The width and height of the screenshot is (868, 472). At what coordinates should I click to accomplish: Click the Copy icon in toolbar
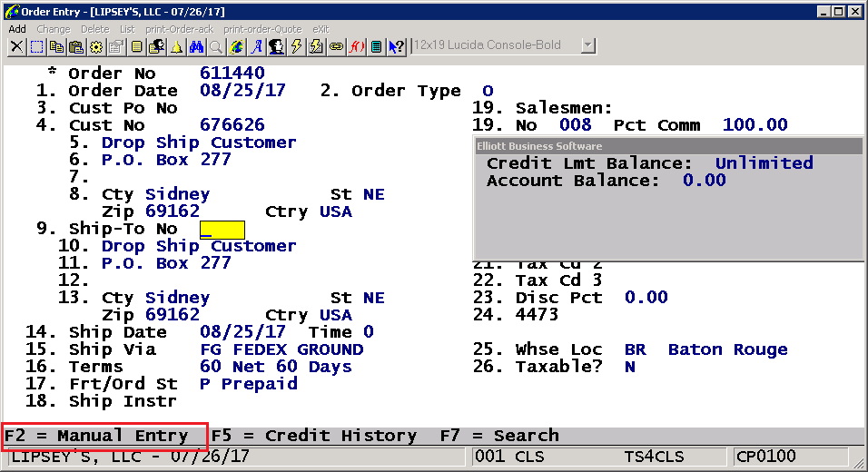click(x=56, y=46)
